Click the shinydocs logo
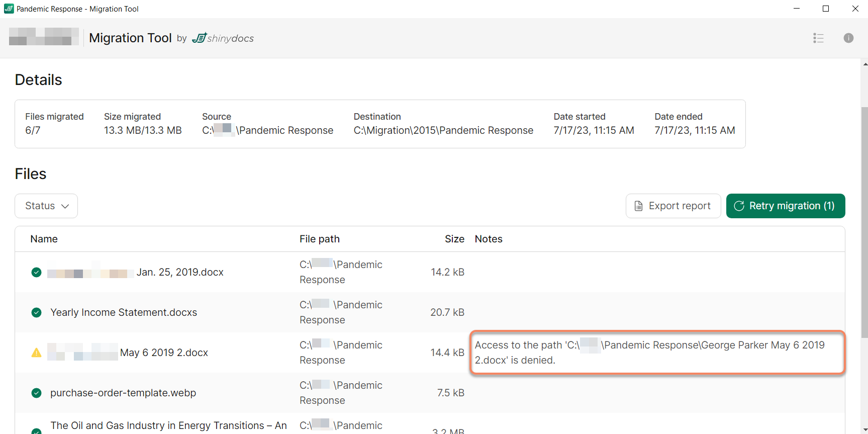 [x=223, y=38]
